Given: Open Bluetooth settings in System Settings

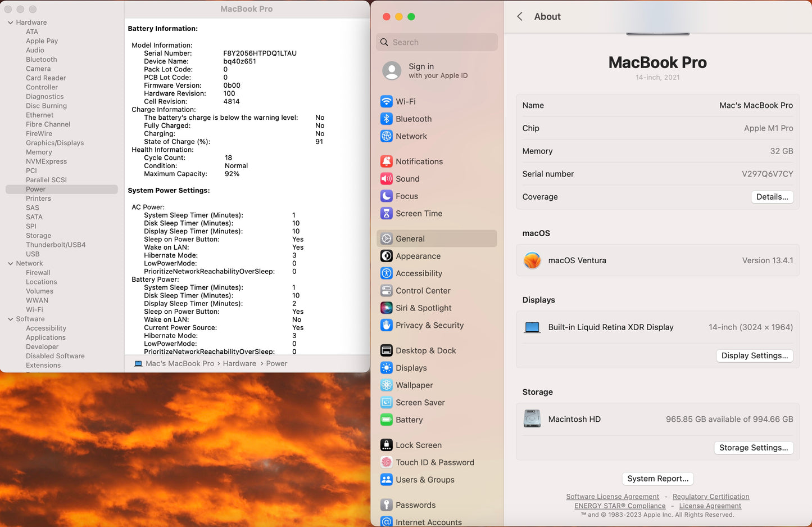Looking at the screenshot, I should pos(413,119).
